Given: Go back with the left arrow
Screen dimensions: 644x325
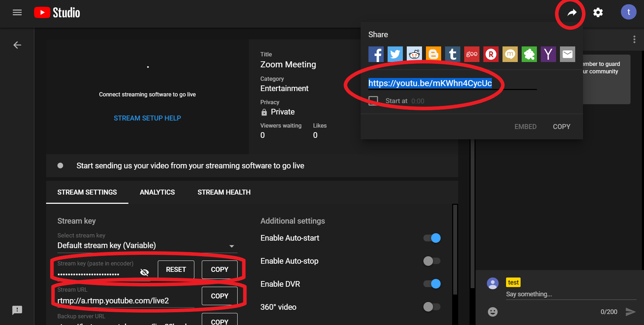Looking at the screenshot, I should click(17, 45).
